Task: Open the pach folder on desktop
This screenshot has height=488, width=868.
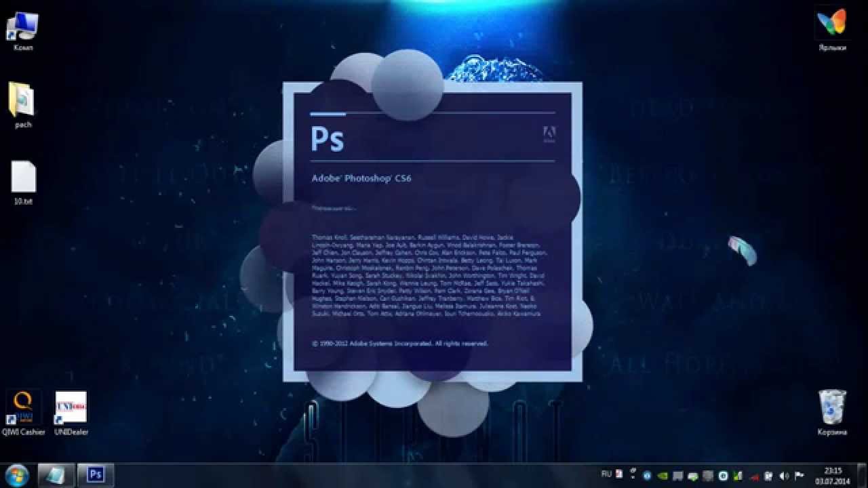Action: [22, 105]
